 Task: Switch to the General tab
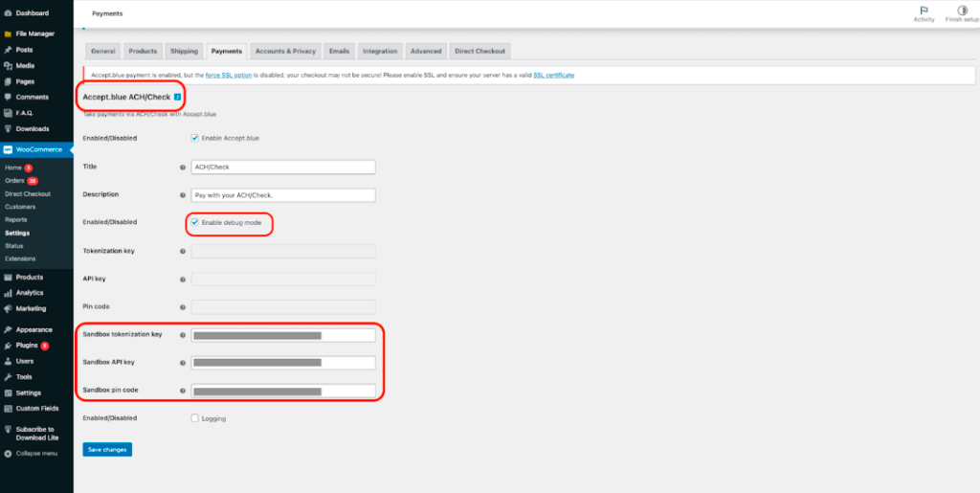103,52
